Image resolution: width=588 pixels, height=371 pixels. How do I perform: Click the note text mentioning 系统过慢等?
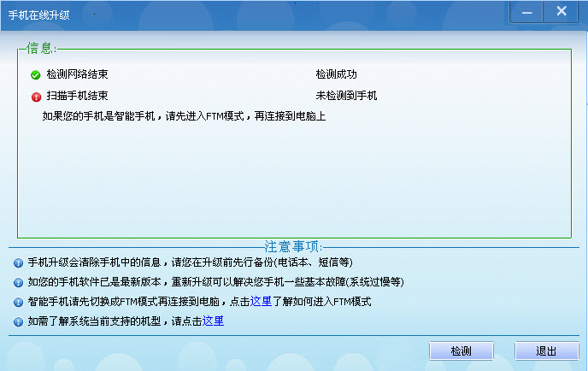click(215, 282)
